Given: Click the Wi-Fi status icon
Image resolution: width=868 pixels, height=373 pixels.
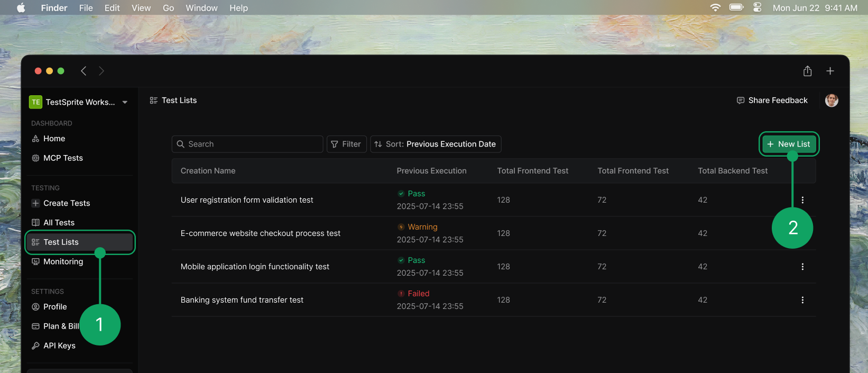Looking at the screenshot, I should (x=715, y=7).
